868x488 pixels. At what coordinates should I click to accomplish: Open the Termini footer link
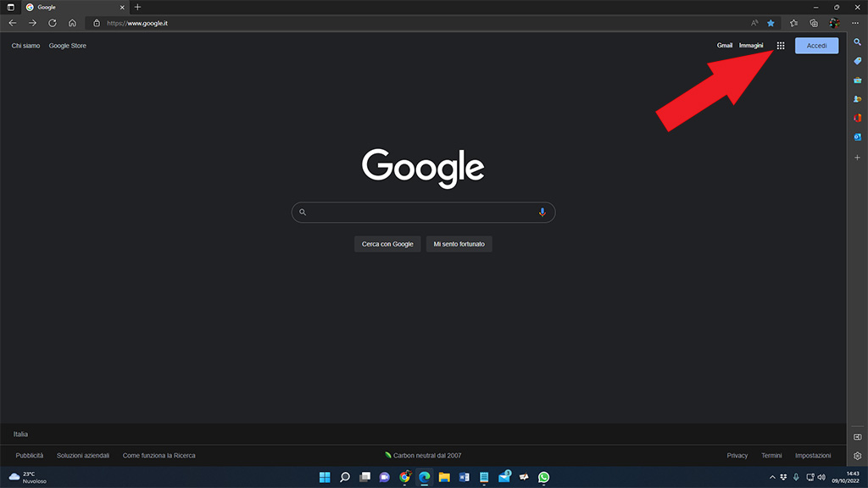(x=771, y=455)
